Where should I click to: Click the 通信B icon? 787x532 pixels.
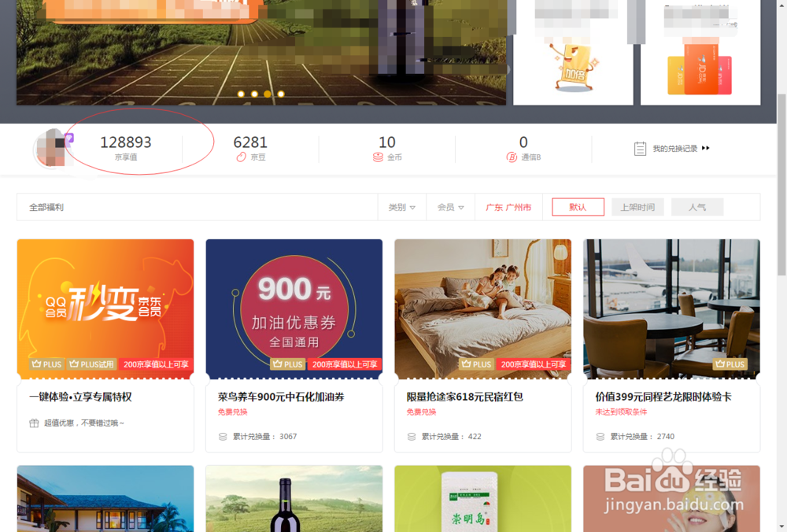click(512, 157)
